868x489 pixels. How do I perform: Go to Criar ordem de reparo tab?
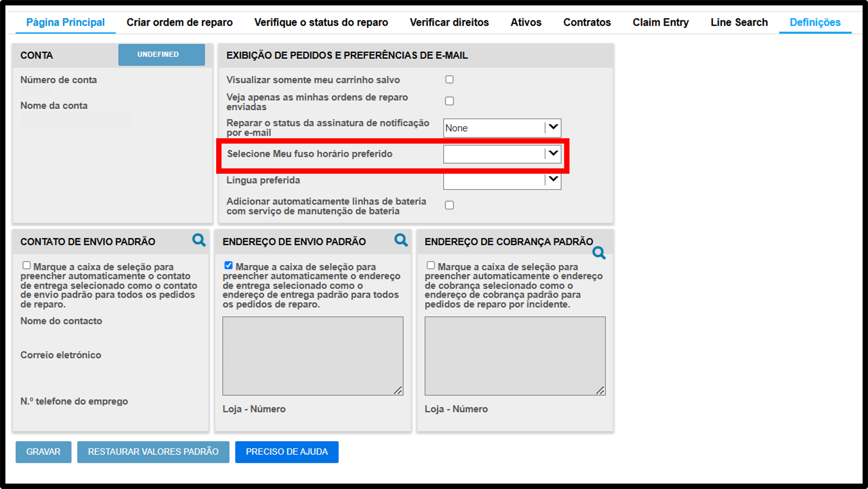(x=180, y=22)
